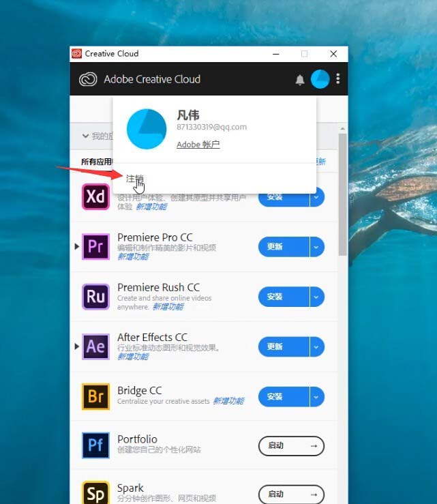
Task: Install Bridge CC with 安装 button
Action: pos(284,396)
